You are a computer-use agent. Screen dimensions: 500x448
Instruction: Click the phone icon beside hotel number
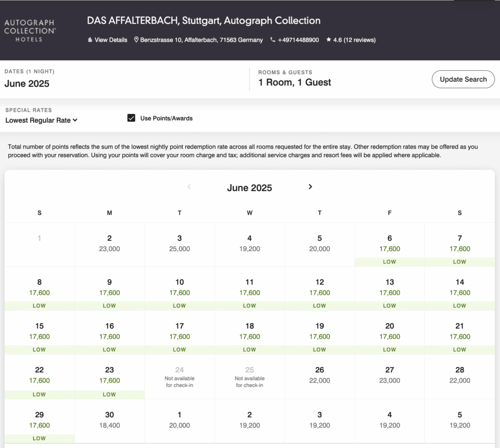272,40
